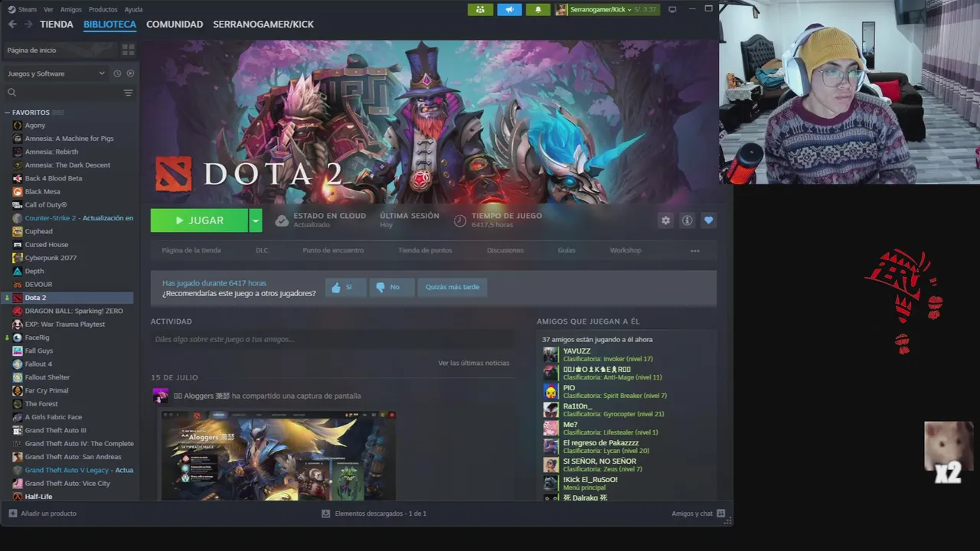The image size is (980, 551).
Task: Open Workshop link
Action: pyautogui.click(x=626, y=250)
